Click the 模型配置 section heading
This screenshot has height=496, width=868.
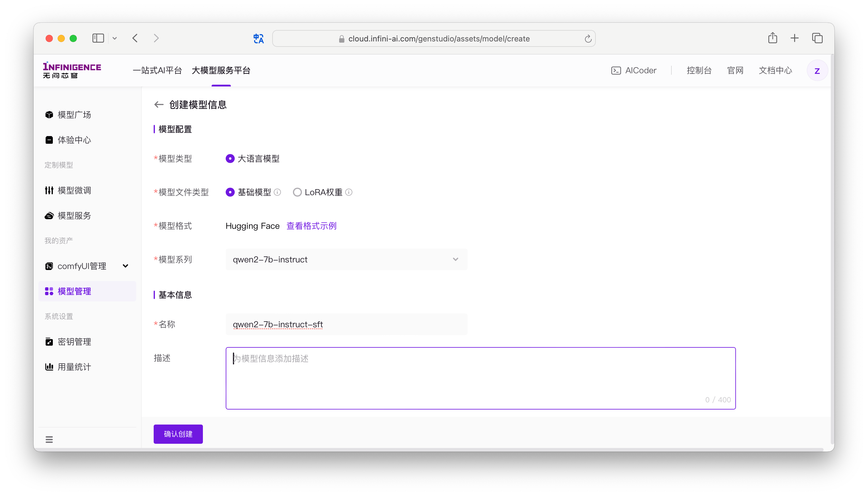pyautogui.click(x=175, y=129)
